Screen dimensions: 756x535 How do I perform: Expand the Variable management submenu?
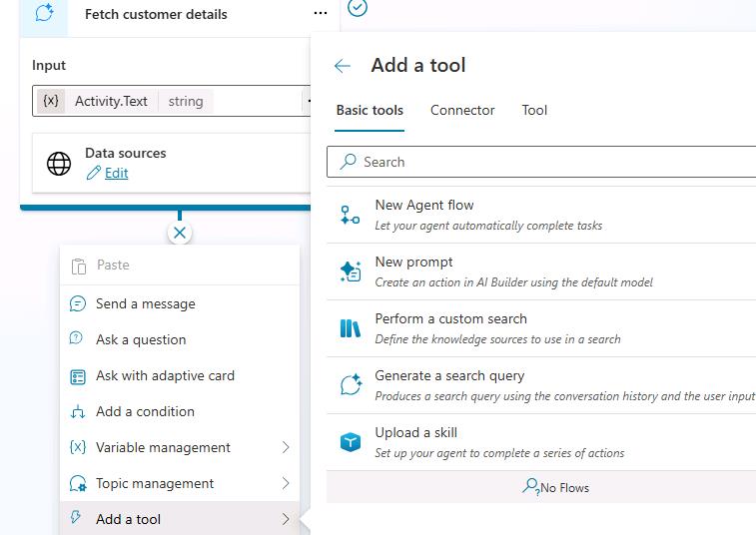point(286,447)
